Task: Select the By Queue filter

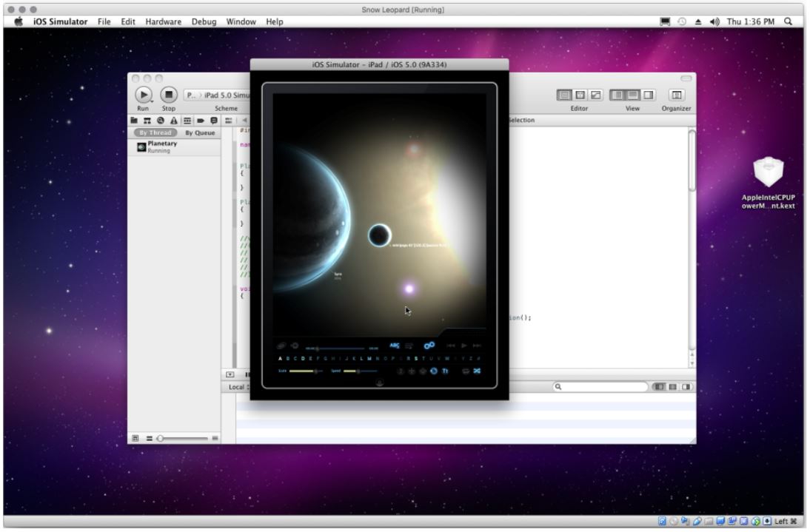Action: (x=200, y=133)
